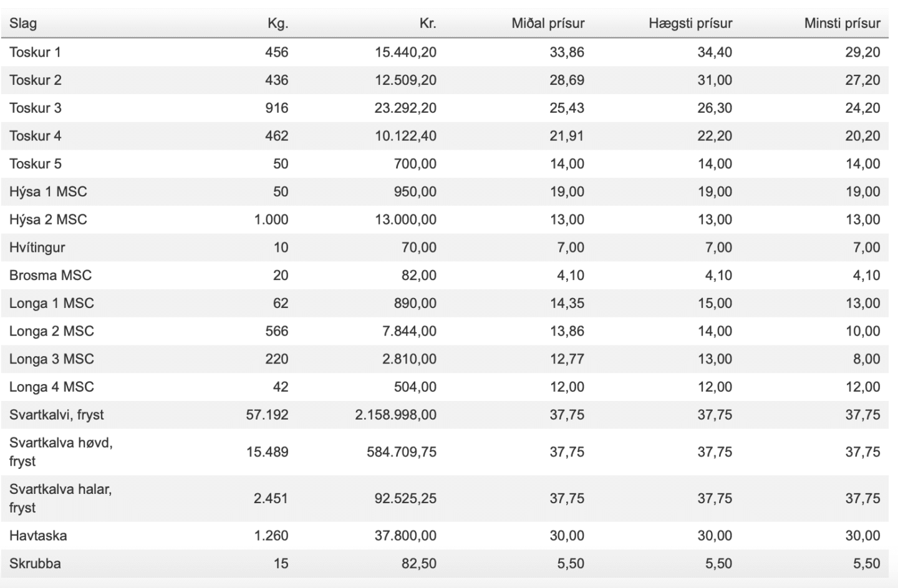Select the Toskur 3 row label
Screen dimensions: 898x588
35,108
